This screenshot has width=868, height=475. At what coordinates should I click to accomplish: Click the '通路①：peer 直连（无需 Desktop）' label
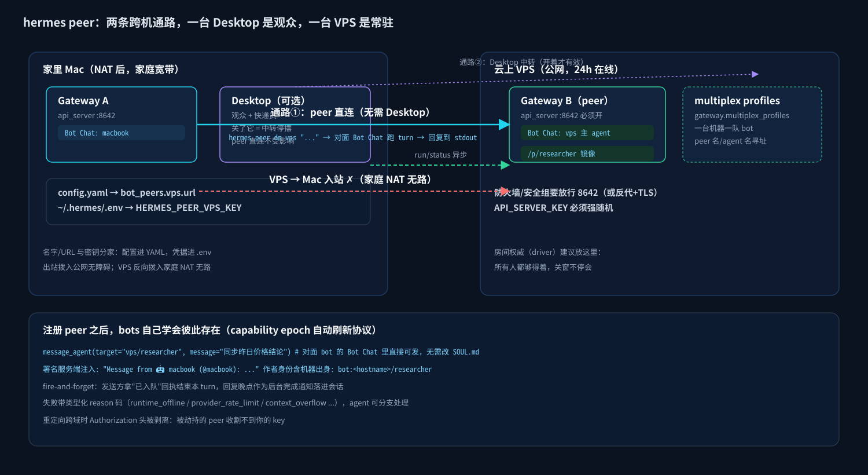352,112
